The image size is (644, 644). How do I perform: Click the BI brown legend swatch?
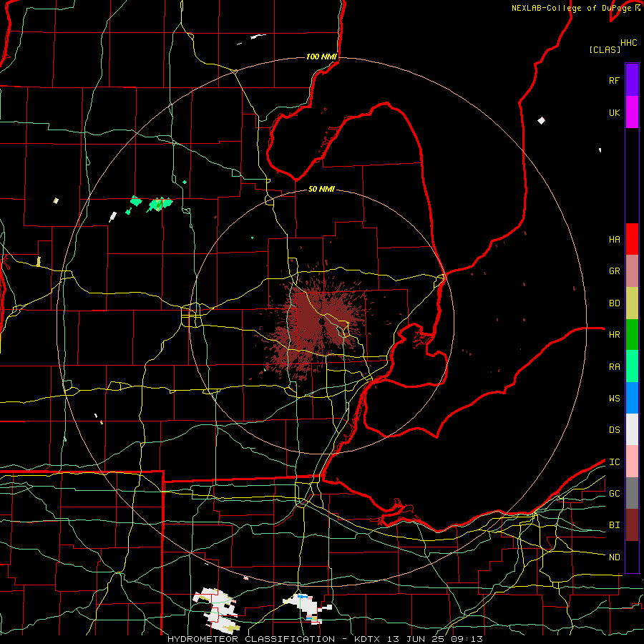click(x=632, y=525)
